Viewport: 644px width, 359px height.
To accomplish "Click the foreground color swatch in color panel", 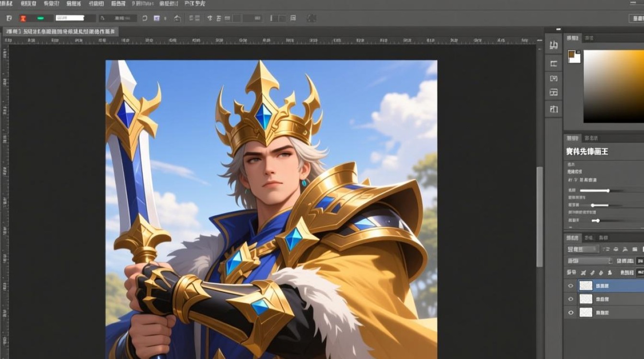I will [x=573, y=56].
